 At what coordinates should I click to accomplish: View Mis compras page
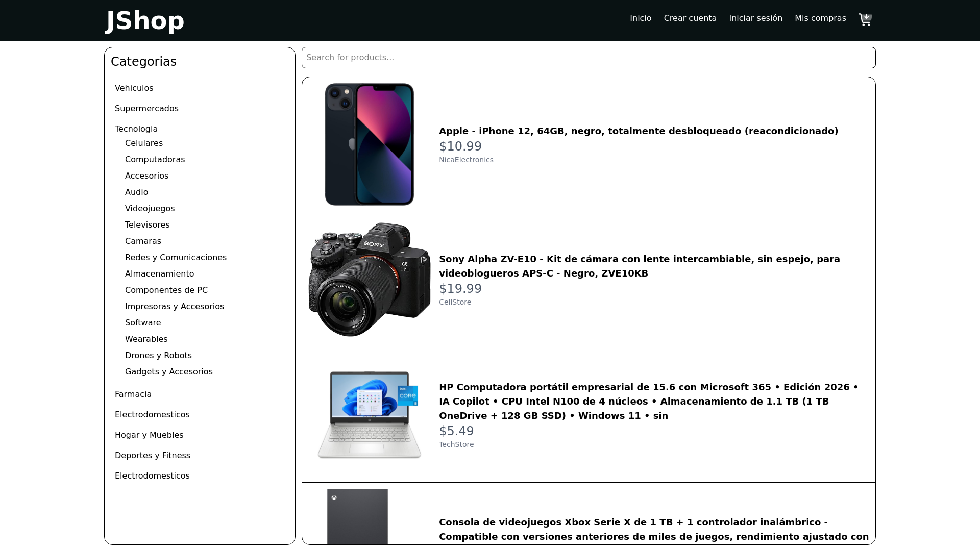pyautogui.click(x=820, y=18)
